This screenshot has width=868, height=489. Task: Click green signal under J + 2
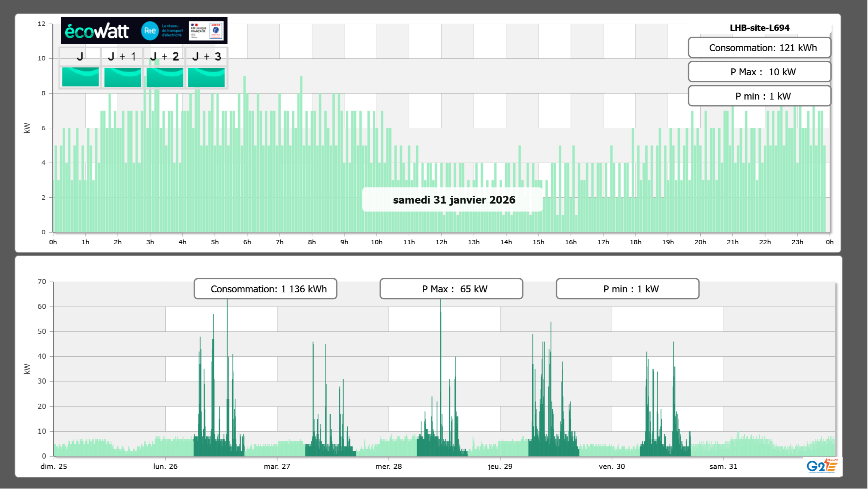tap(165, 77)
